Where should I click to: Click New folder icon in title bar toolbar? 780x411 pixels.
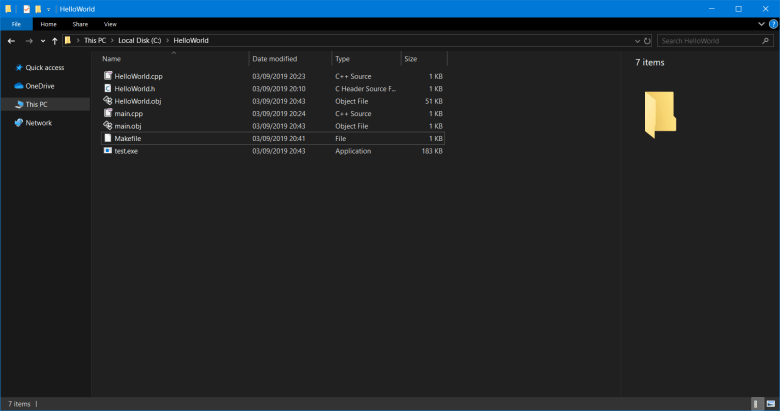click(38, 9)
